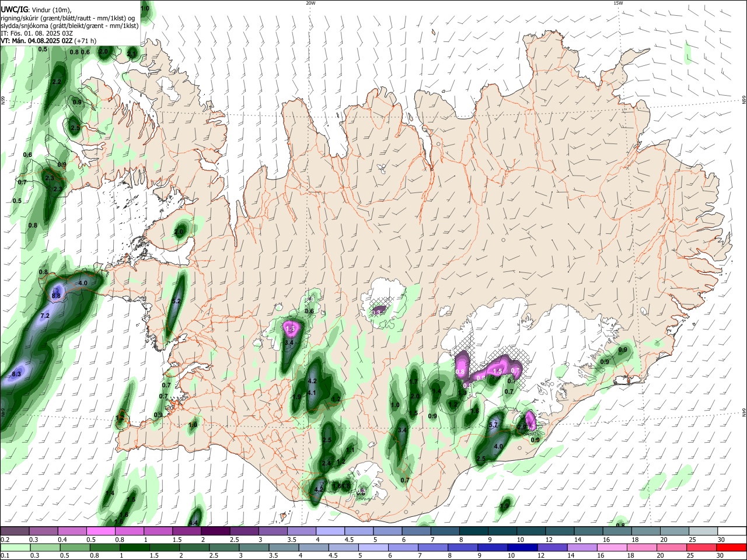747x560 pixels.
Task: Click the '20W' longitude label at top
Action: [310, 3]
